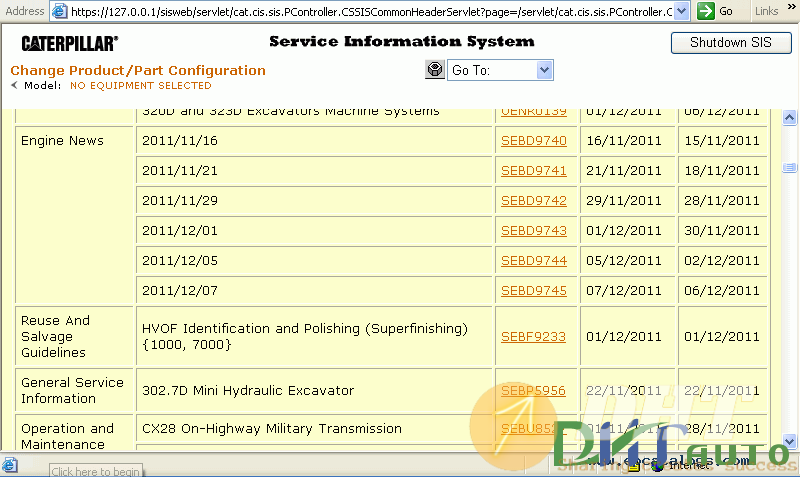
Task: Click the Go To gear icon
Action: click(x=434, y=70)
